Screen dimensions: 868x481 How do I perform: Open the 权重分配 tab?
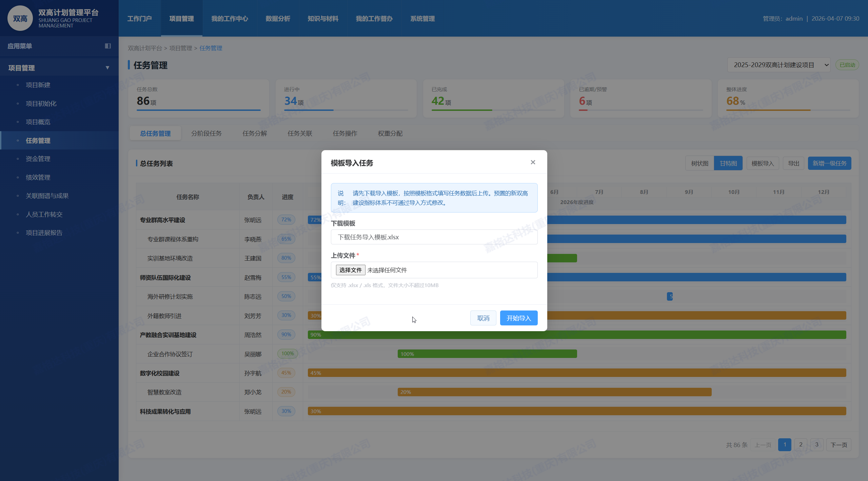390,133
